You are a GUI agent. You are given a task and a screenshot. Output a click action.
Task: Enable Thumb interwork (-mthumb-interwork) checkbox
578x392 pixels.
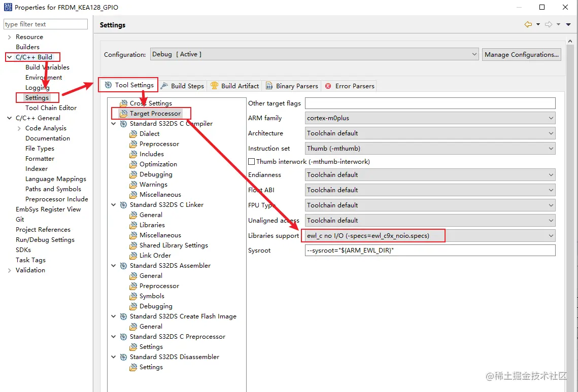tap(251, 161)
